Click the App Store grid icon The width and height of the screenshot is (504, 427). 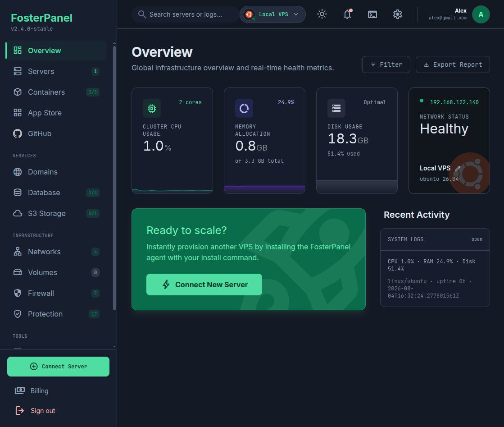[x=18, y=113]
